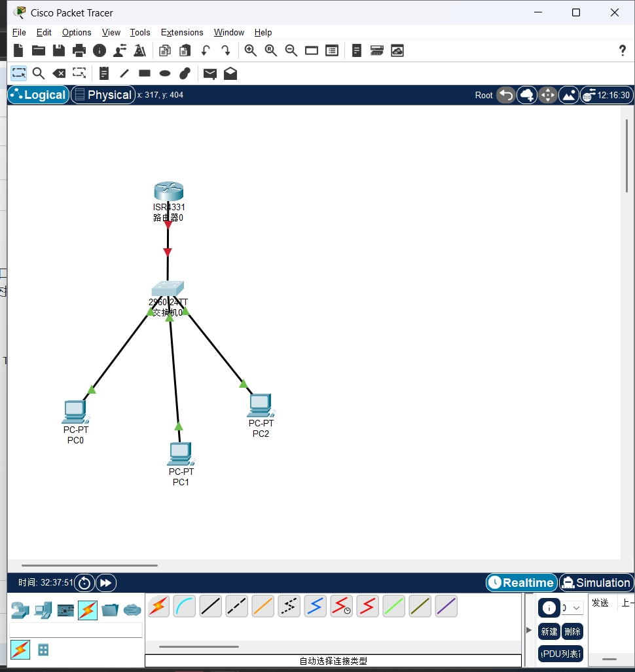
Task: Switch to Realtime mode
Action: click(x=522, y=582)
